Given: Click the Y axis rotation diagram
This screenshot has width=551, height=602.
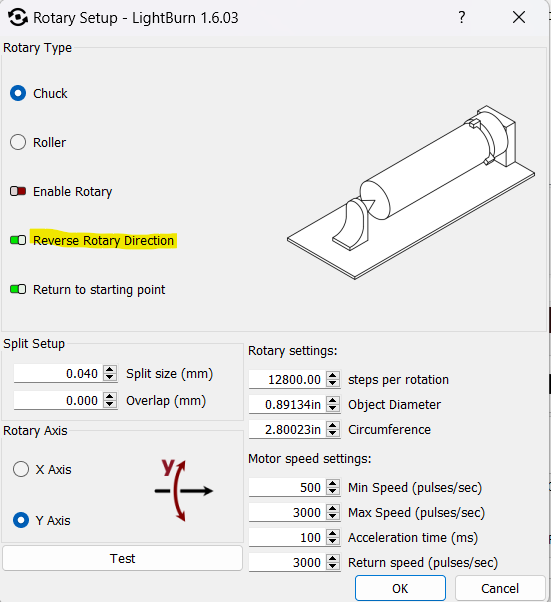Looking at the screenshot, I should (184, 490).
